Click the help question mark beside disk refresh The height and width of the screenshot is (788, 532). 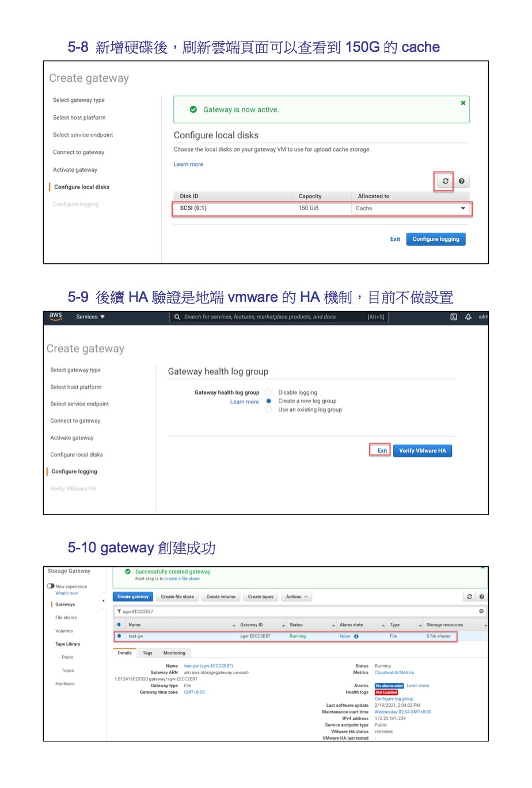(x=462, y=181)
